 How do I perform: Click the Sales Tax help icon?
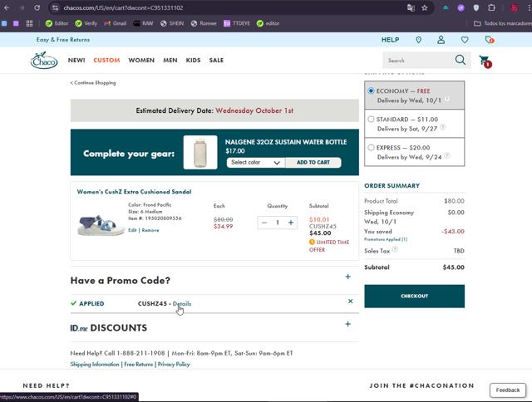coord(395,249)
